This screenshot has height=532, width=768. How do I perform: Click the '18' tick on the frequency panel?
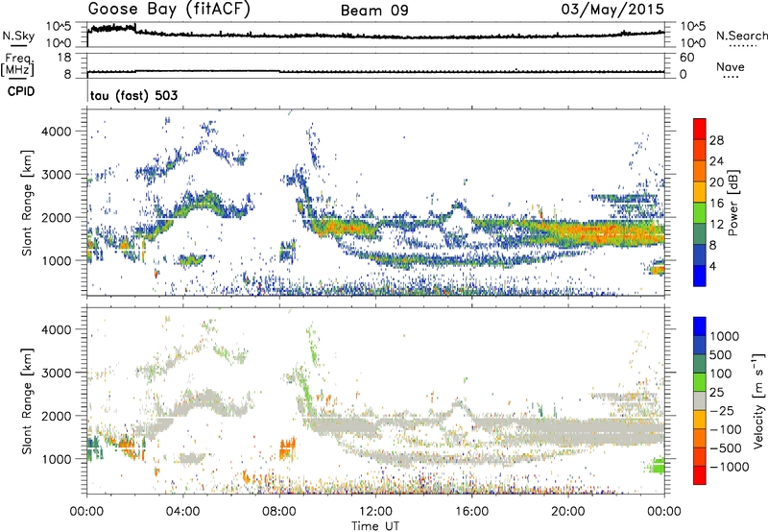(64, 58)
